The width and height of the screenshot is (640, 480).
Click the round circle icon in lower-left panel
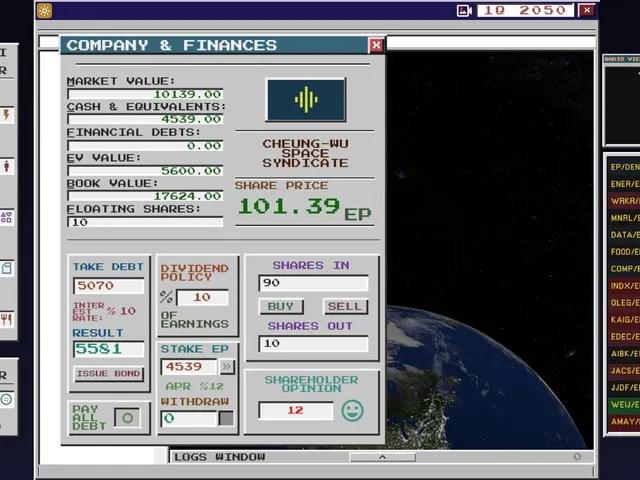(6, 399)
